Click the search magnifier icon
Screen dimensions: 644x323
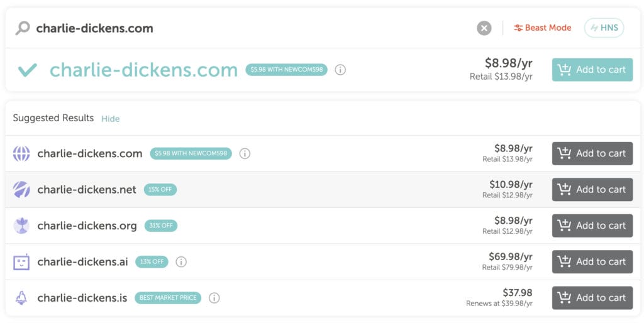[23, 28]
